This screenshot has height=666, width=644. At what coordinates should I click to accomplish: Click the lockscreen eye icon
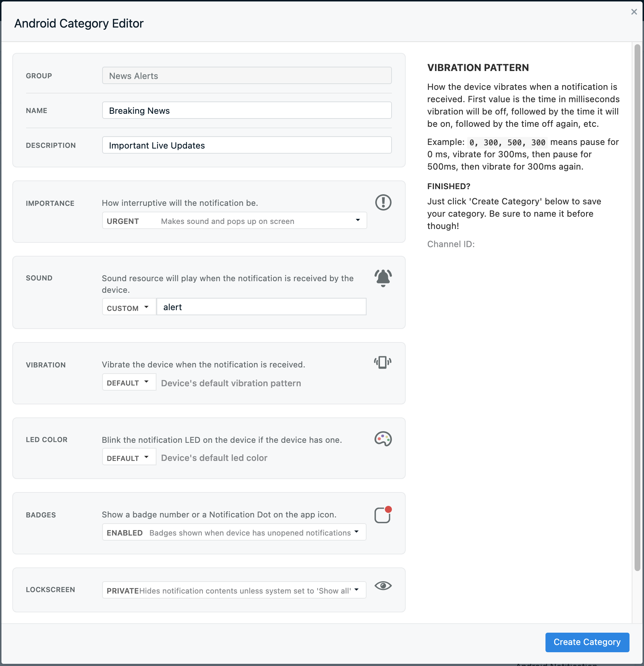[383, 586]
